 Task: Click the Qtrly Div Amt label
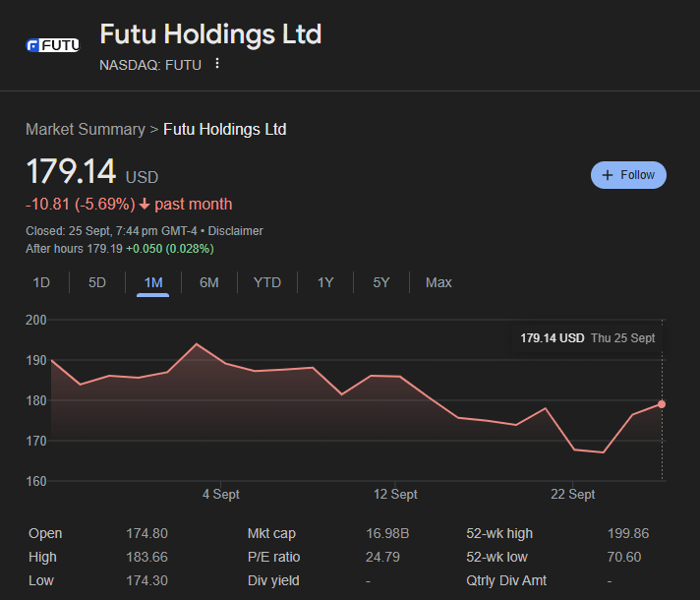[506, 580]
